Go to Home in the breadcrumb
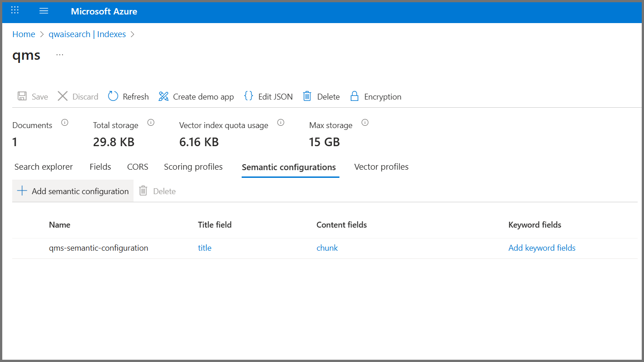 click(x=24, y=34)
